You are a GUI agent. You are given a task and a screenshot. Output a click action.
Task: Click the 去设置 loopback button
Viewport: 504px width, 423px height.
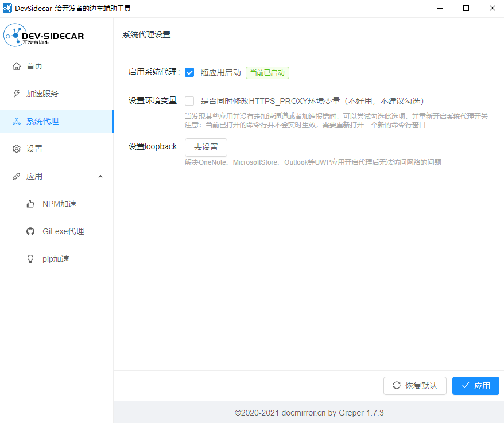click(x=206, y=147)
